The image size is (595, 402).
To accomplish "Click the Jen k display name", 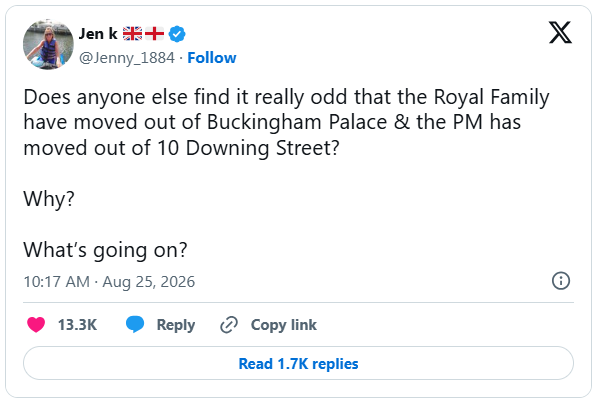I will coord(98,34).
